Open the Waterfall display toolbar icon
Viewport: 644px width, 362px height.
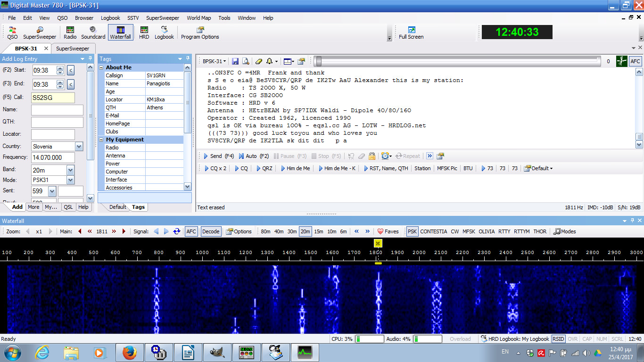pyautogui.click(x=120, y=32)
